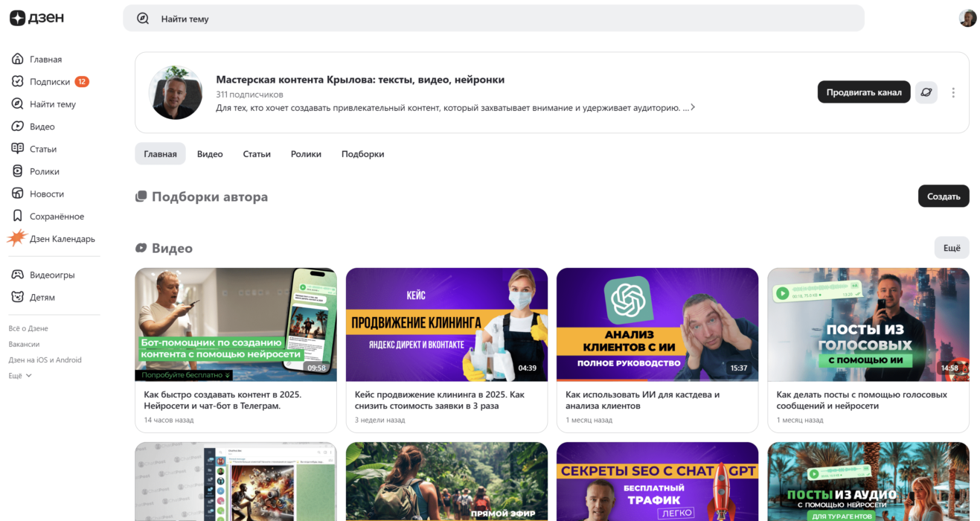This screenshot has width=980, height=521.
Task: Click title Как использовать ИИ для кастдева
Action: (x=642, y=400)
